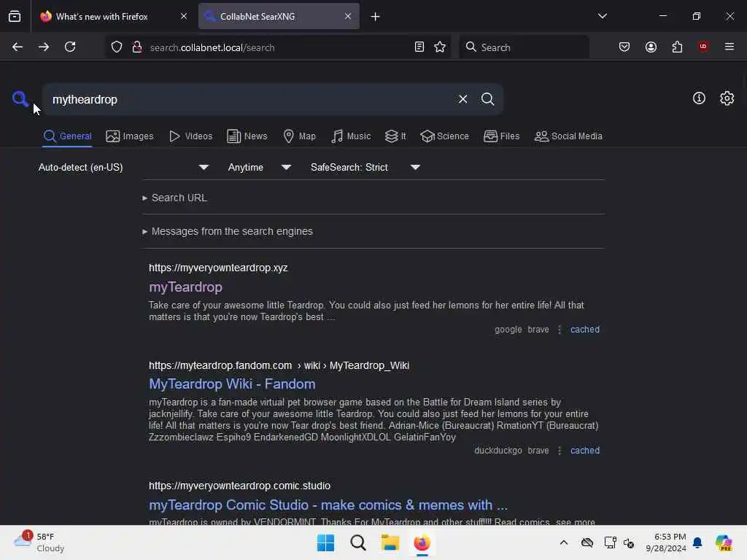The height and width of the screenshot is (560, 747).
Task: Open Firefox account icon
Action: pyautogui.click(x=651, y=47)
